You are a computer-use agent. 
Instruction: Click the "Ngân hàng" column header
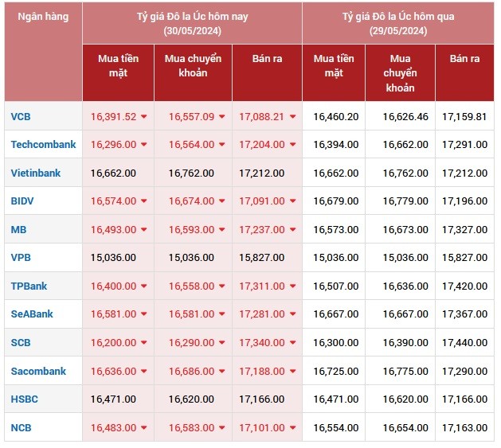click(43, 16)
